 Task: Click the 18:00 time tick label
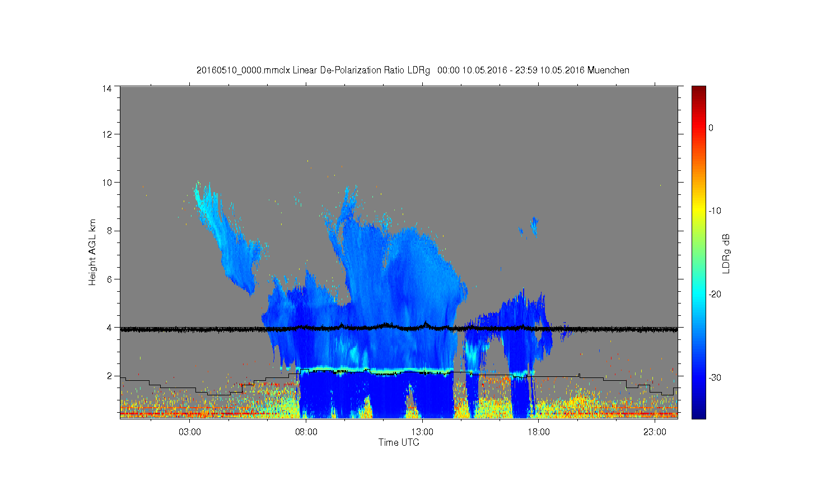539,432
